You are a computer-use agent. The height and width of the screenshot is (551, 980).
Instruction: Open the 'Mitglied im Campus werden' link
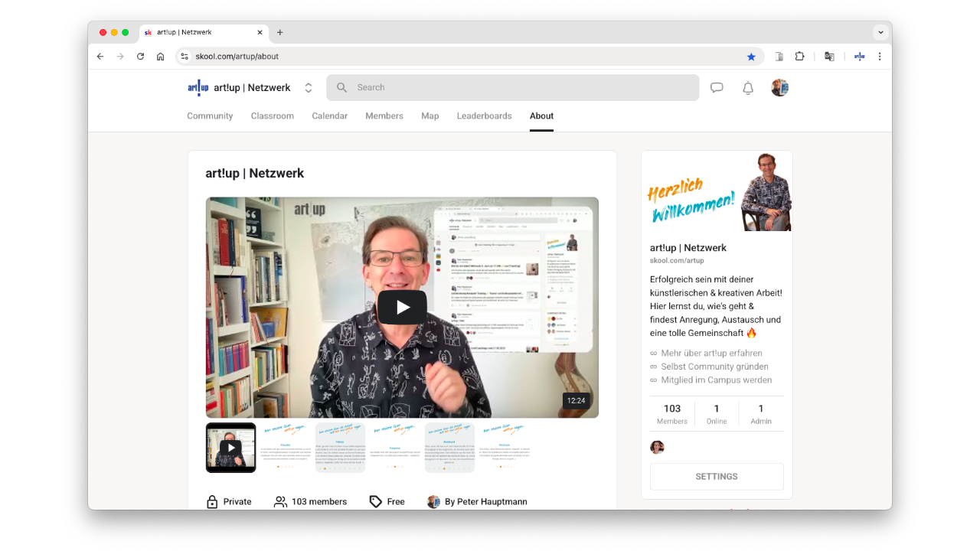pyautogui.click(x=716, y=380)
